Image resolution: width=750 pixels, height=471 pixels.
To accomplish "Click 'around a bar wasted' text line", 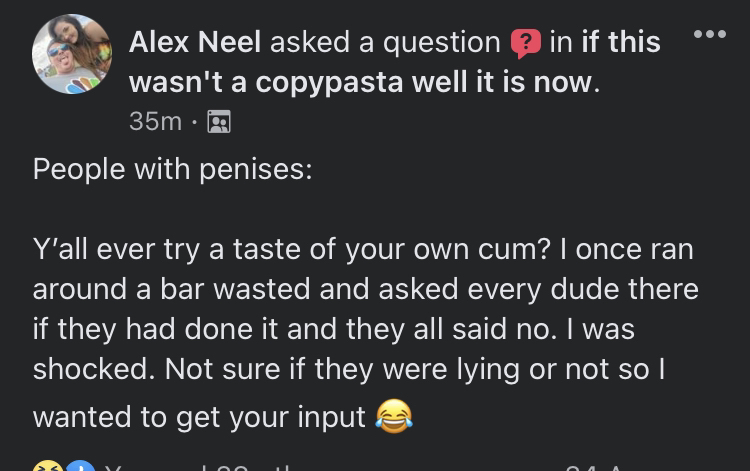I will coord(171,289).
